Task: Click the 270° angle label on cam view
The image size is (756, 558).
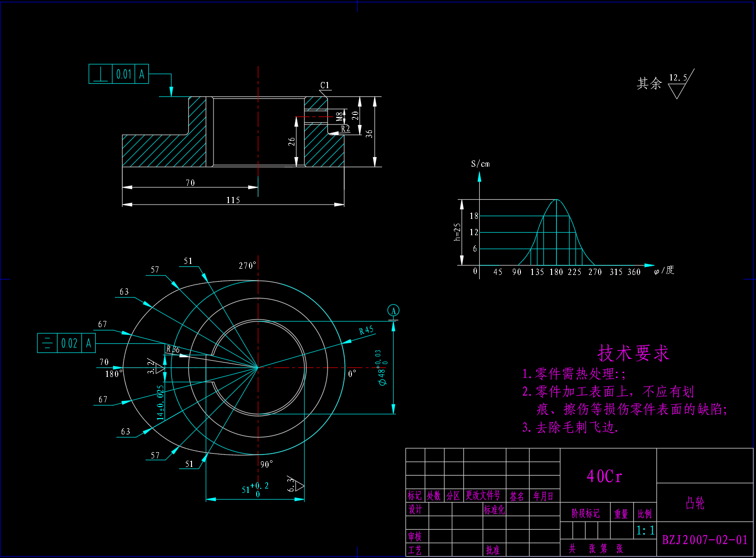Action: (x=248, y=265)
